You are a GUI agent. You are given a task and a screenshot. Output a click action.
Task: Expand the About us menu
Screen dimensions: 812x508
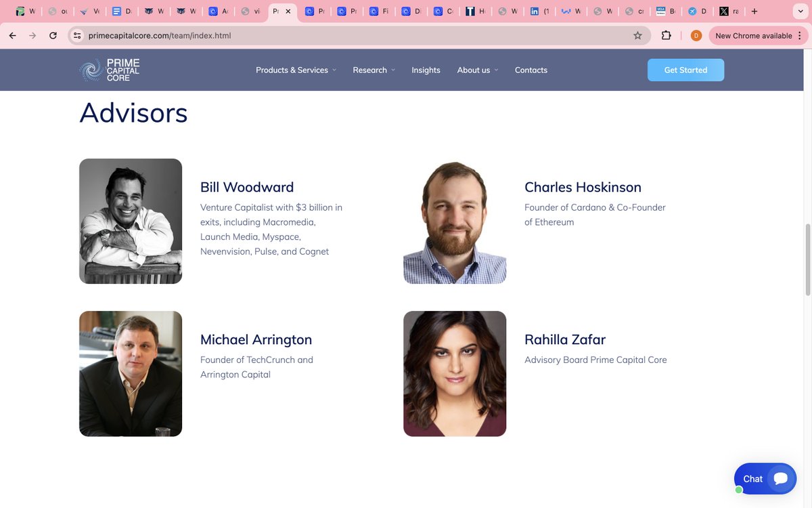click(477, 70)
